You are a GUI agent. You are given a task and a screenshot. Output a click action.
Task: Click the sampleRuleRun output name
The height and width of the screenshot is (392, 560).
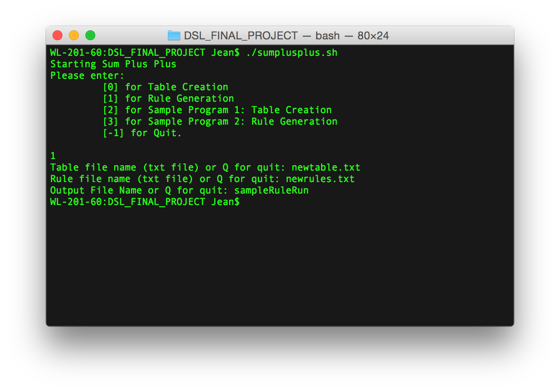tap(271, 190)
